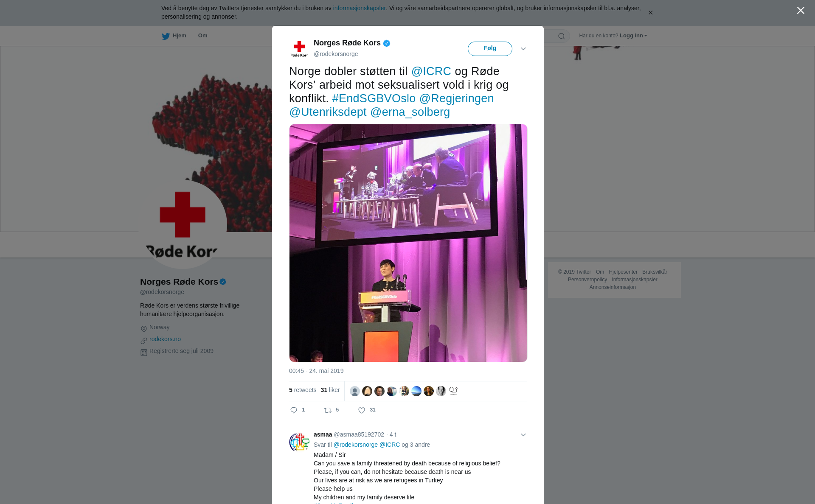The image size is (815, 504).
Task: Open the #EndSGBVOslo hashtag link
Action: (x=374, y=98)
